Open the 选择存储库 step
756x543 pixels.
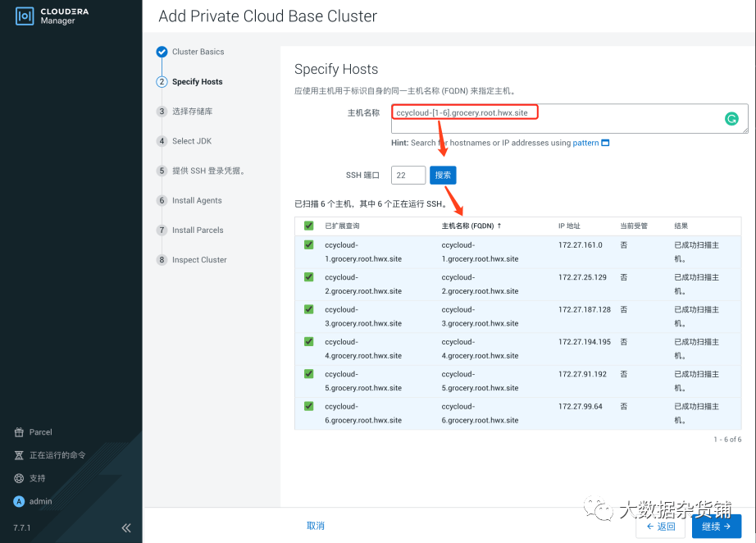click(x=193, y=112)
